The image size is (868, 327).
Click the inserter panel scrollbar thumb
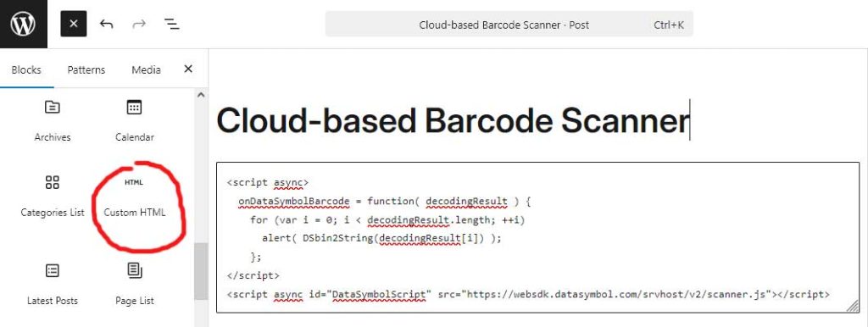(201, 271)
